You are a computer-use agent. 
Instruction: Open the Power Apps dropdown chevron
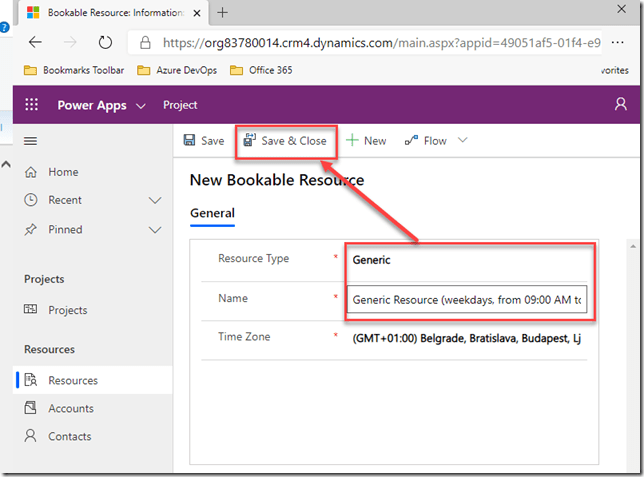140,106
